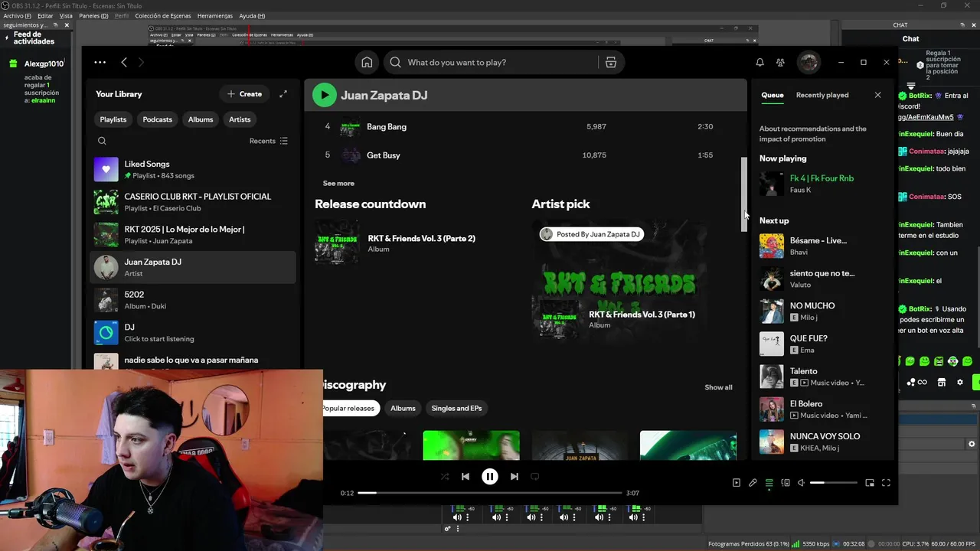Open Spotify three-dot main menu
The image size is (980, 551).
(x=100, y=63)
